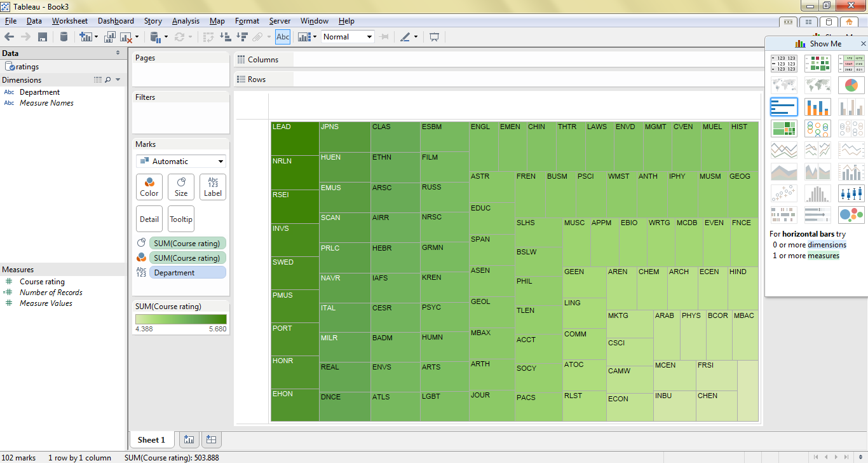
Task: Click the Clear Sheet icon
Action: (126, 37)
